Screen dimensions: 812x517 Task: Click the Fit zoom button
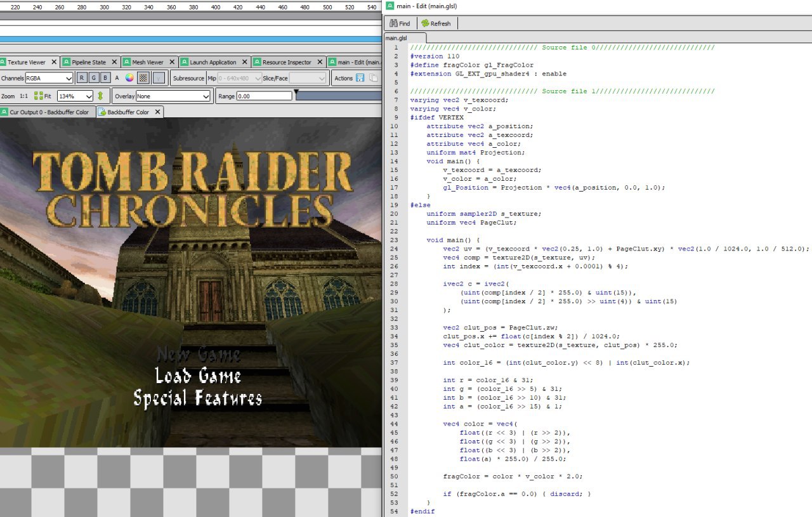coord(43,96)
